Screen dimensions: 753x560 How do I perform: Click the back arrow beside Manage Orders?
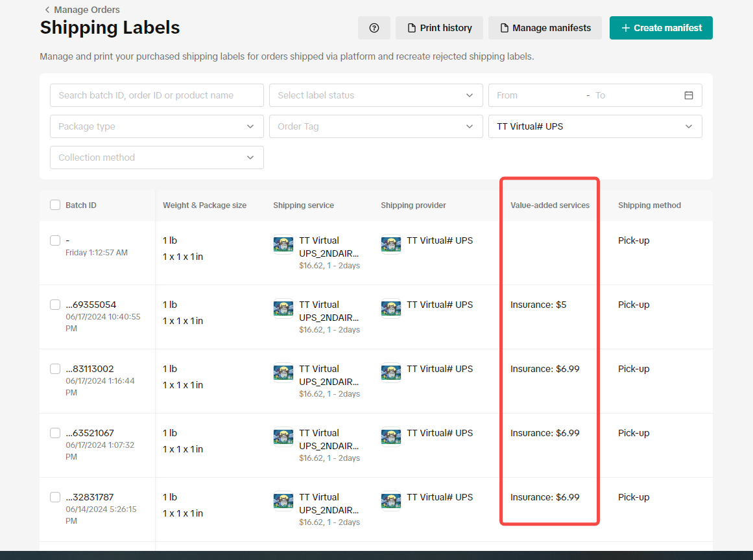47,10
